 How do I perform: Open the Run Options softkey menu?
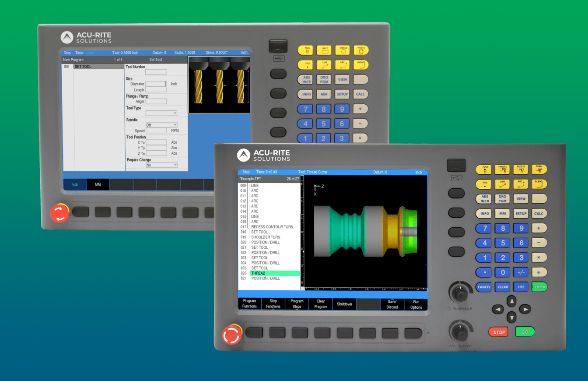[x=416, y=304]
